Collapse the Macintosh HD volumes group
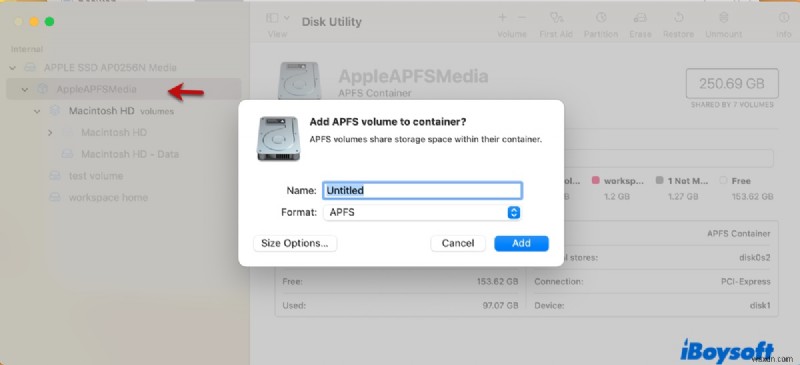800x365 pixels. (x=37, y=111)
